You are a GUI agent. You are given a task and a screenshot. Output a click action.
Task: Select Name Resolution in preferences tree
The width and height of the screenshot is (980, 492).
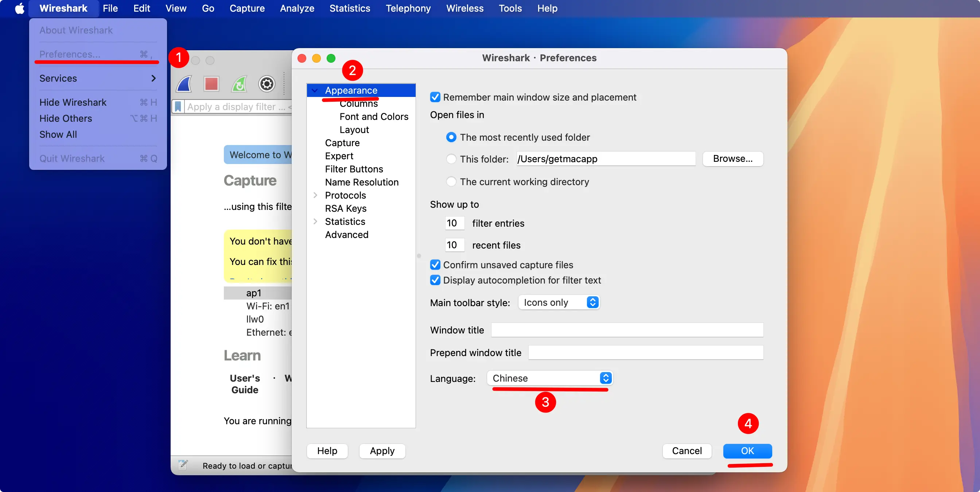tap(361, 182)
